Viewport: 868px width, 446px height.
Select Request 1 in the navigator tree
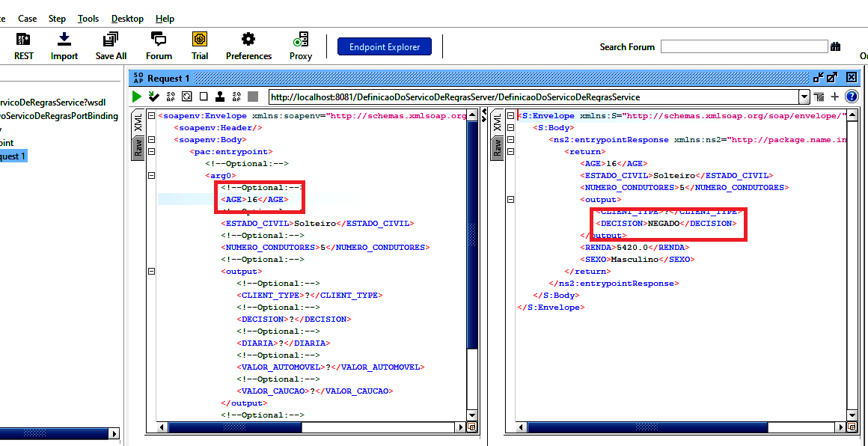pyautogui.click(x=15, y=156)
